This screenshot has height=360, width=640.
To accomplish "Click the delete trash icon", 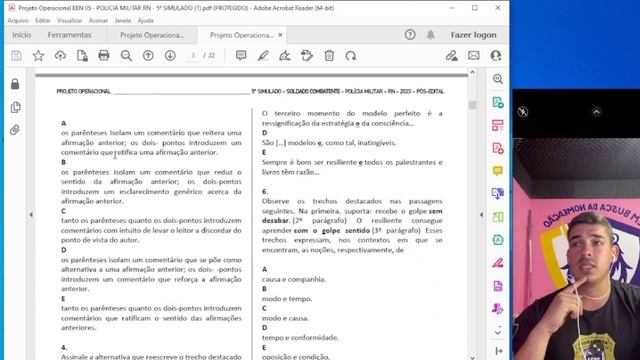I will [329, 56].
